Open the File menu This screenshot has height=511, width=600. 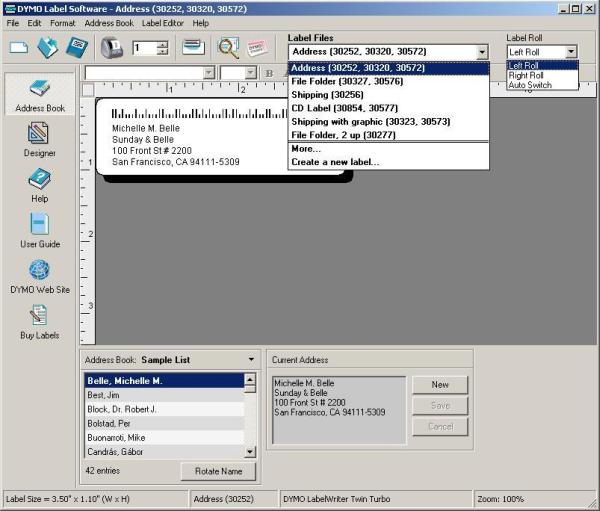click(13, 23)
